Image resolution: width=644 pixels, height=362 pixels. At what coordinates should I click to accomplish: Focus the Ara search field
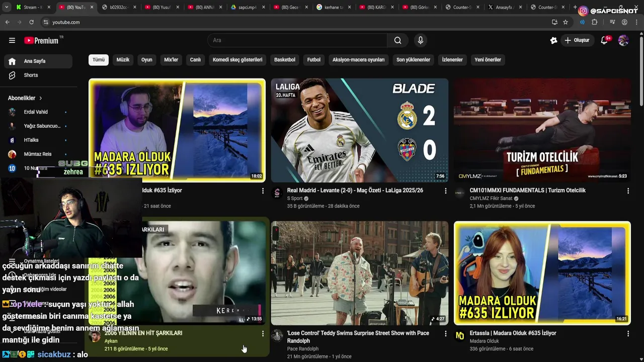(x=297, y=40)
